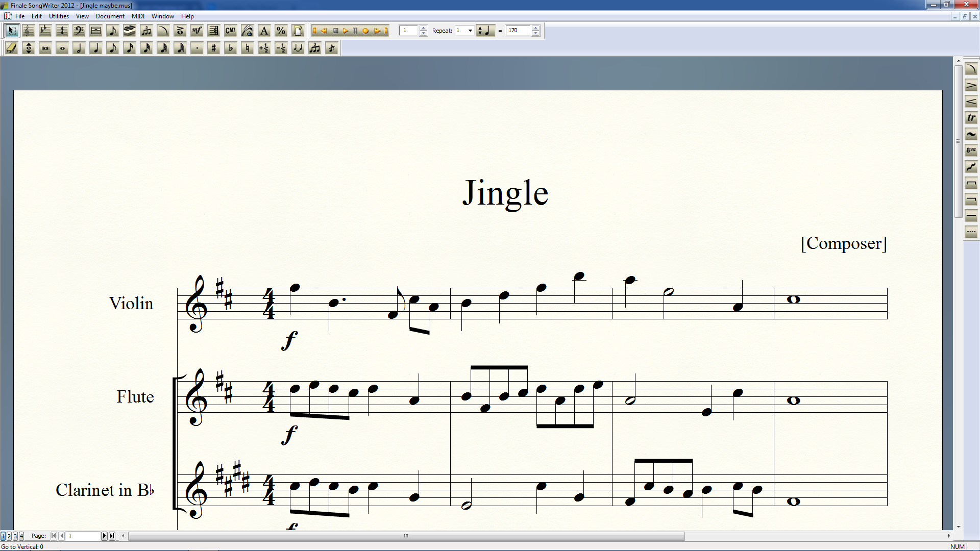Toggle the flat accidental button
This screenshot has width=980, height=551.
(x=230, y=48)
